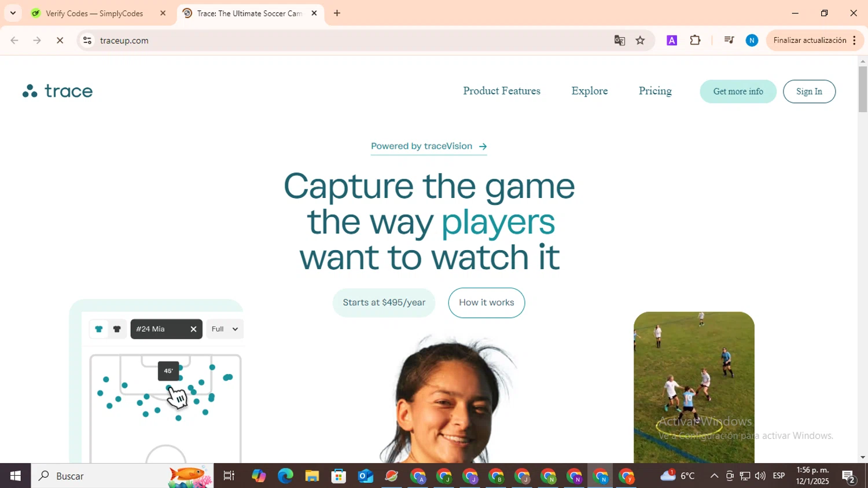Open the Meet Now camera tray icon
Screen dimensions: 868x488
pyautogui.click(x=730, y=476)
